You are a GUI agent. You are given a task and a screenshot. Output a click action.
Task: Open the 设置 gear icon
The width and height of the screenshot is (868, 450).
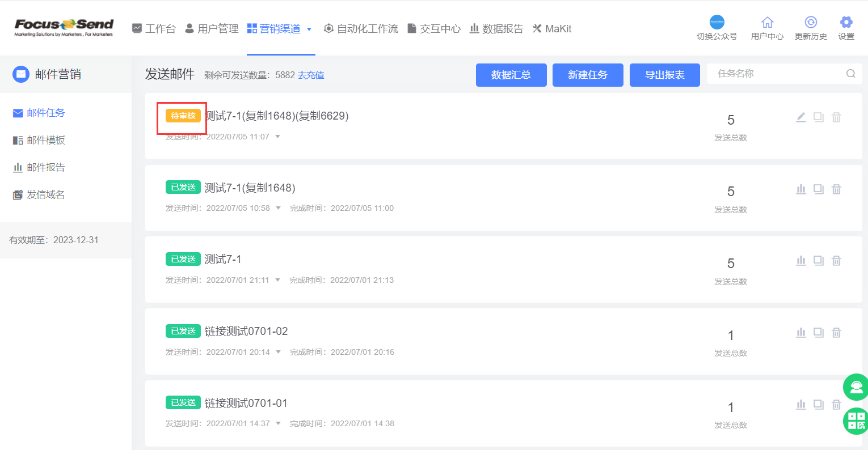(x=846, y=22)
